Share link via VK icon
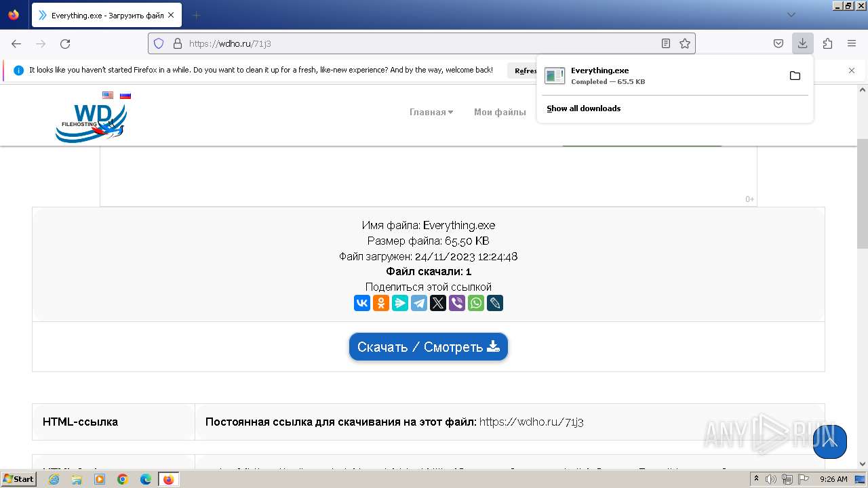 click(362, 303)
